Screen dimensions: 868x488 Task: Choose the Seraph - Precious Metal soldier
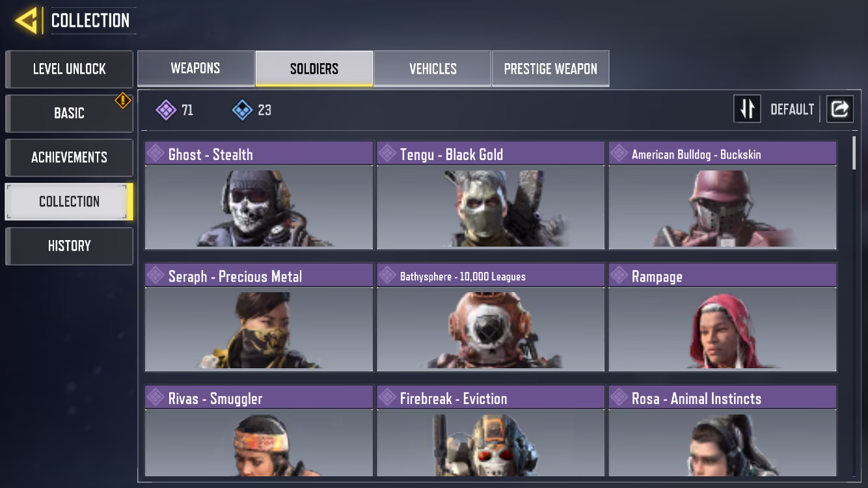click(259, 317)
